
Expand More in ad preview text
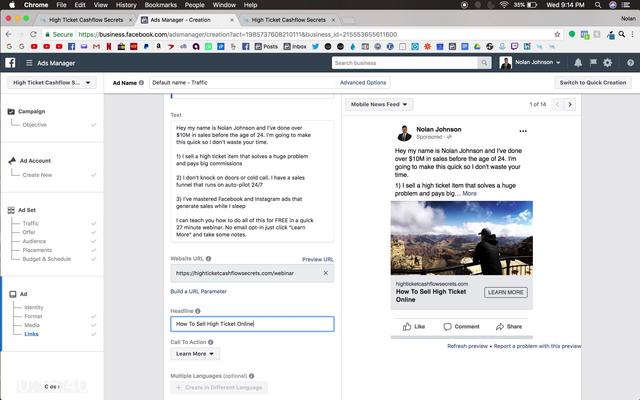click(x=469, y=193)
